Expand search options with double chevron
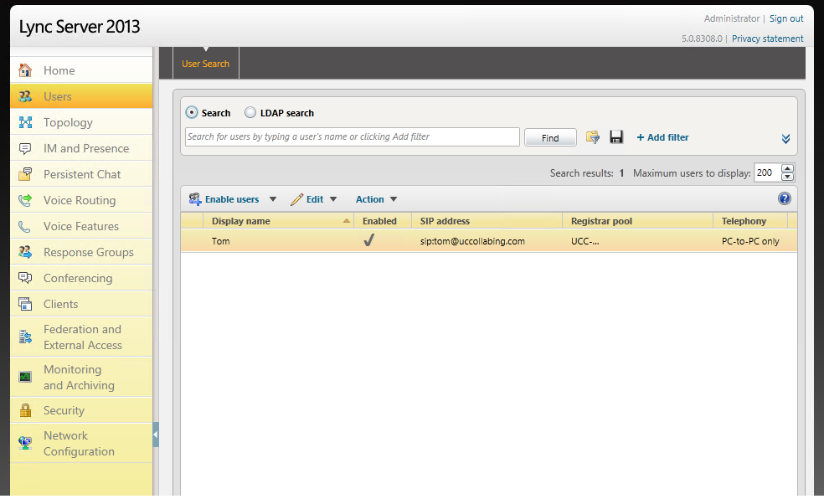 [x=785, y=139]
